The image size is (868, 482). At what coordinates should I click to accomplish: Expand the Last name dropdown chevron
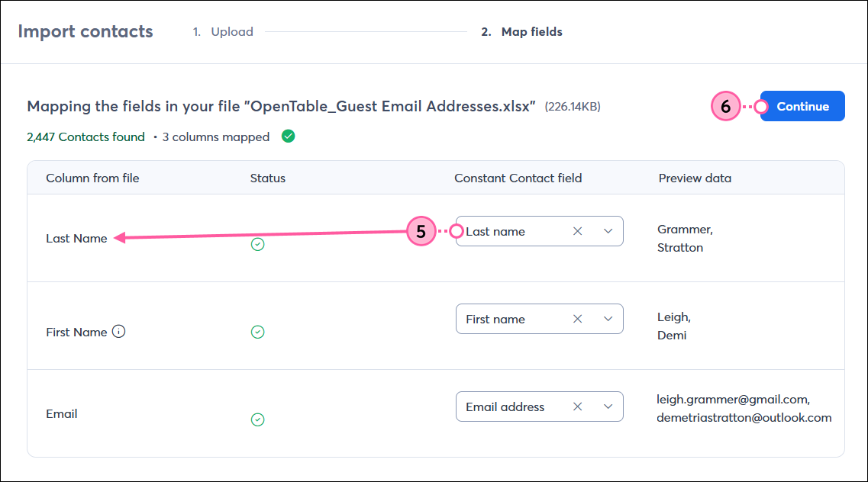[608, 231]
